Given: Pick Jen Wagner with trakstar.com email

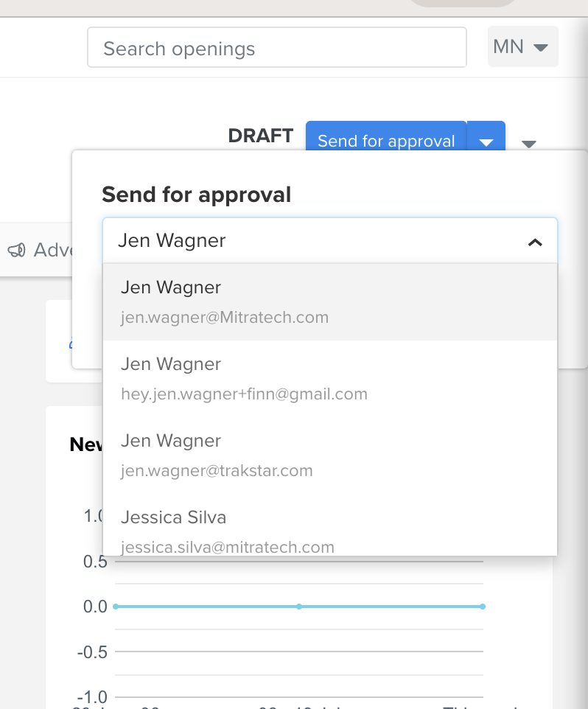Looking at the screenshot, I should pos(330,455).
